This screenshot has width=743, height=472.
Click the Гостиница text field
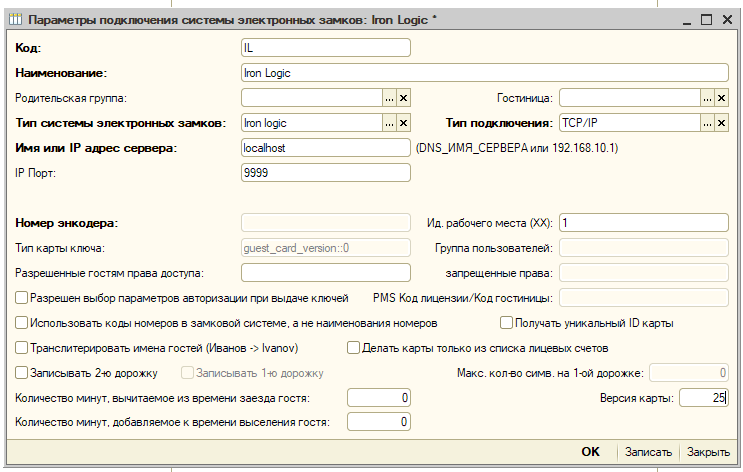(630, 98)
